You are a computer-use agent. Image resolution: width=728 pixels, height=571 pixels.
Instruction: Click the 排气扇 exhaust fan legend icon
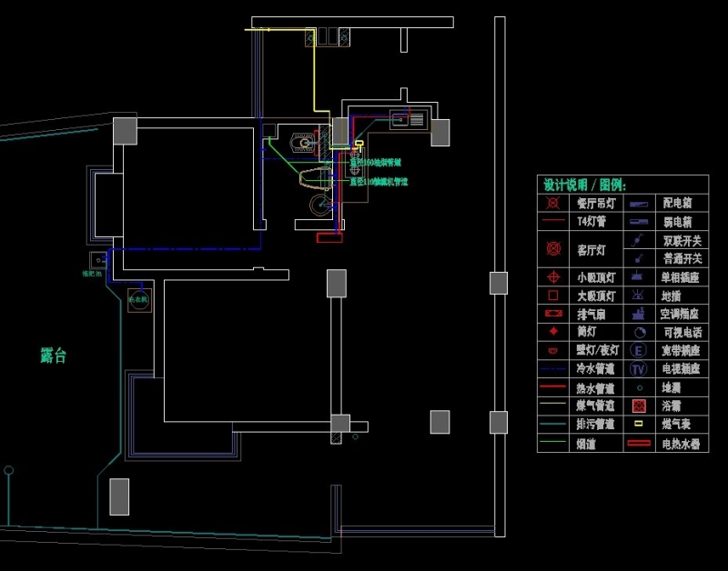click(551, 314)
